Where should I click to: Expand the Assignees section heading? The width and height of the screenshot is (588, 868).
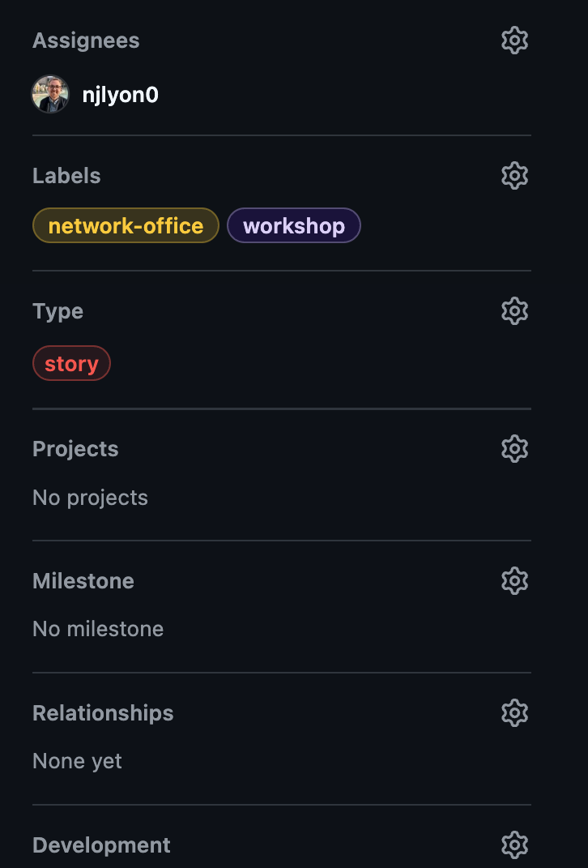(86, 41)
